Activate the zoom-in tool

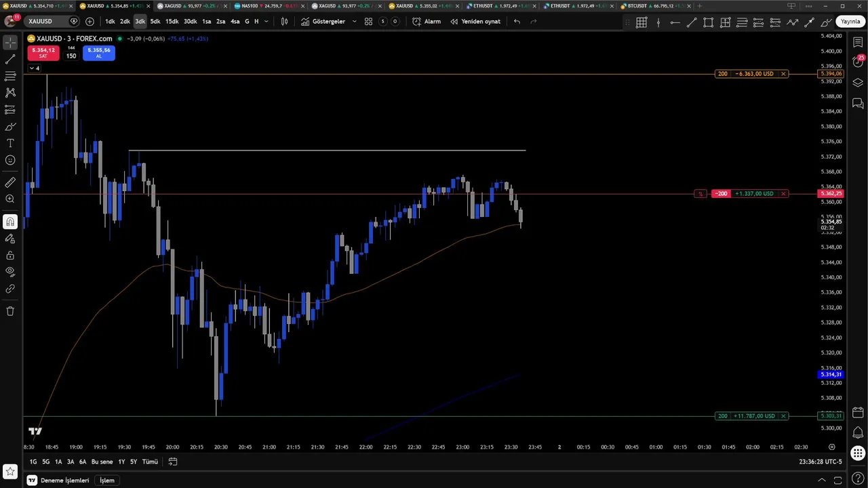click(x=10, y=199)
